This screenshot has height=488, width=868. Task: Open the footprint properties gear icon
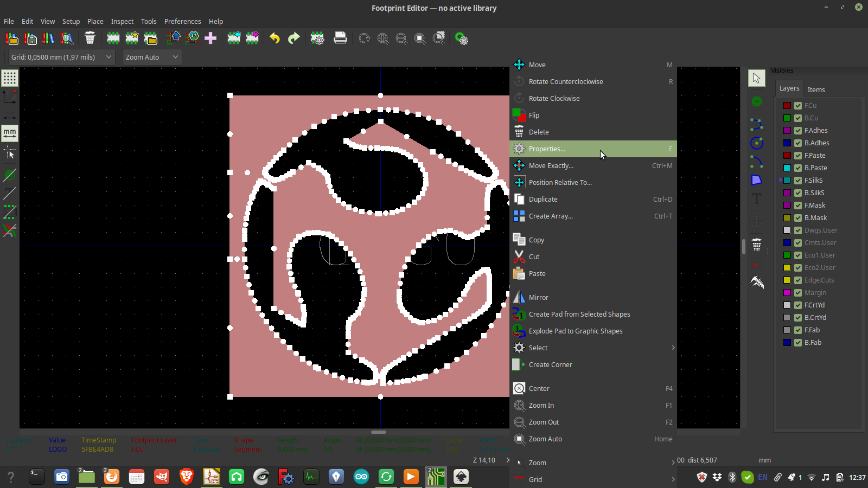tap(317, 38)
